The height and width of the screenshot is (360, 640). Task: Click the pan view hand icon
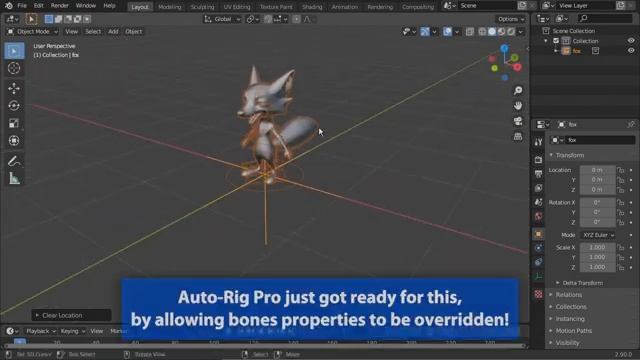click(x=518, y=106)
